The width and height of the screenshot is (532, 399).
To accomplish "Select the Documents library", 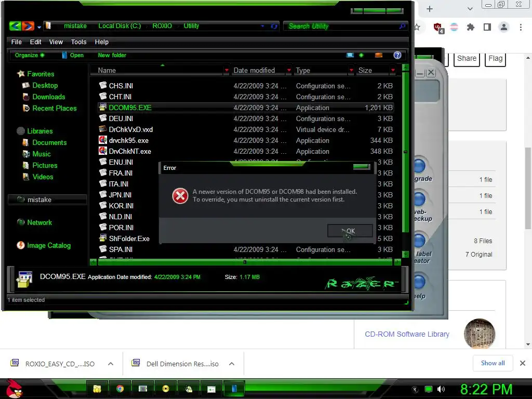I will 45,142.
